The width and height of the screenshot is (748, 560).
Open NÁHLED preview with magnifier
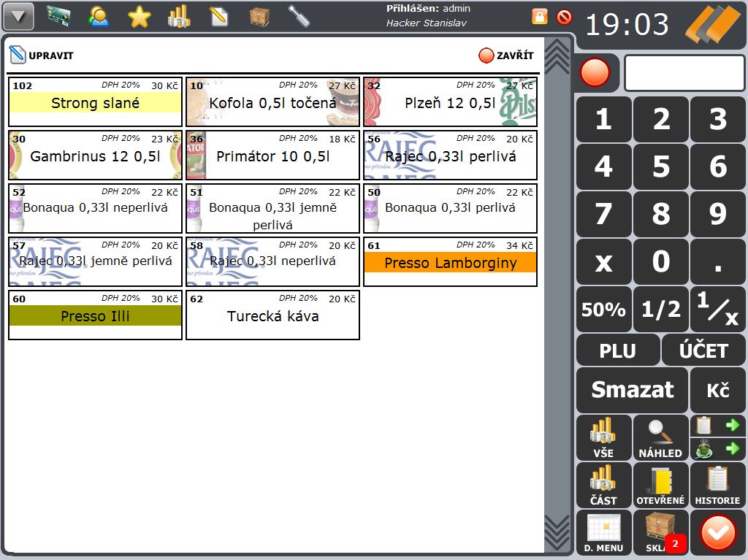coord(661,437)
